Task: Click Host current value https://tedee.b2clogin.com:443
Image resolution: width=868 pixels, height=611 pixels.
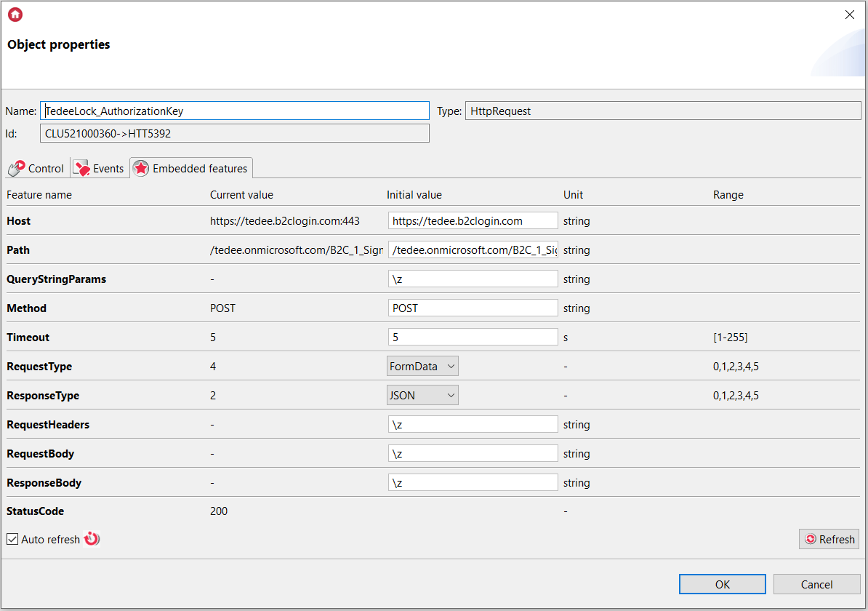Action: (x=284, y=221)
